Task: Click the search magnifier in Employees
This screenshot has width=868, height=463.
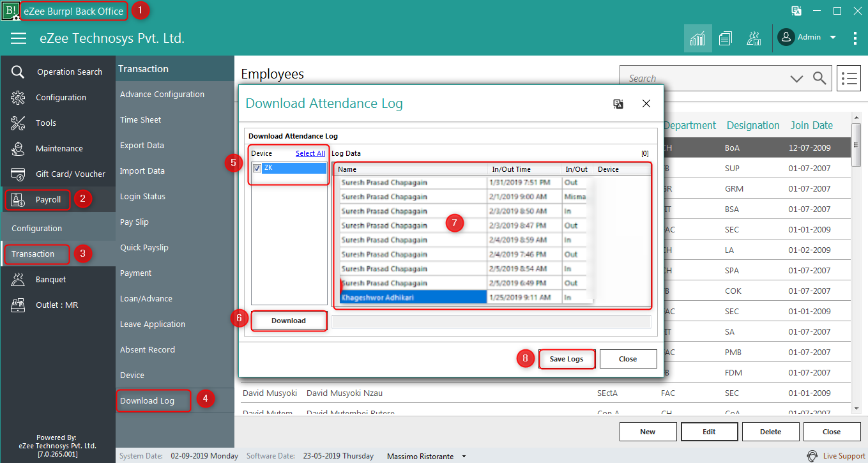Action: [x=819, y=78]
